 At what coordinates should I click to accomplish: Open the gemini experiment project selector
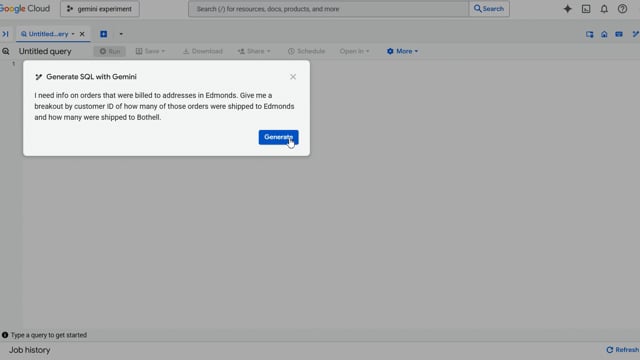(100, 9)
